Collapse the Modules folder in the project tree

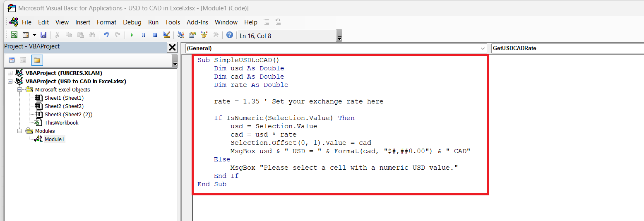point(19,131)
